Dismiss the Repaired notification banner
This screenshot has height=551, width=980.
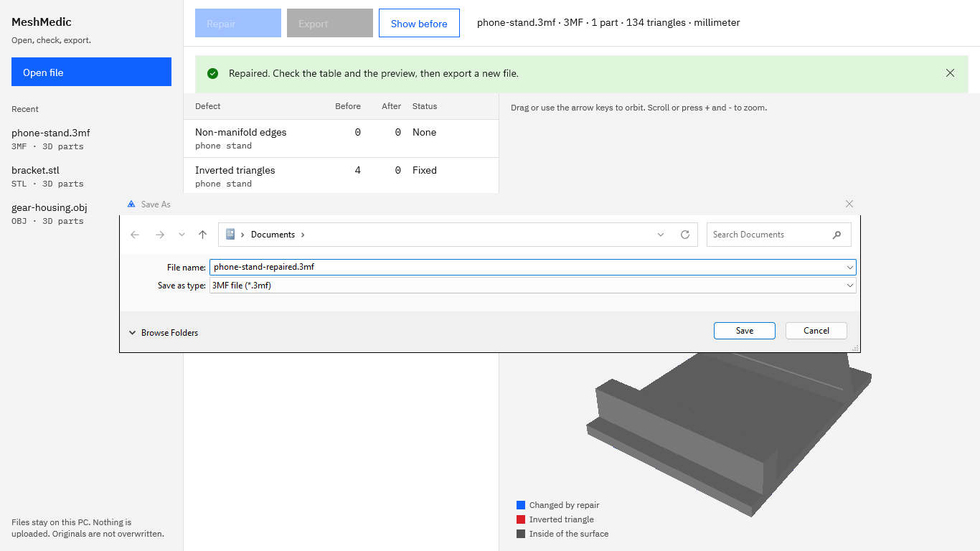click(950, 73)
